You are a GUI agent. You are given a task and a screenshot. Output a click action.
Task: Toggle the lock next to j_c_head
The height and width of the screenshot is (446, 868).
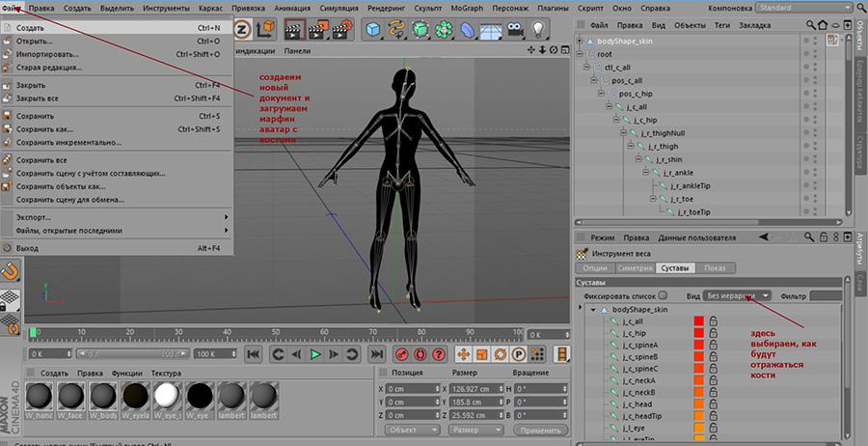(713, 405)
